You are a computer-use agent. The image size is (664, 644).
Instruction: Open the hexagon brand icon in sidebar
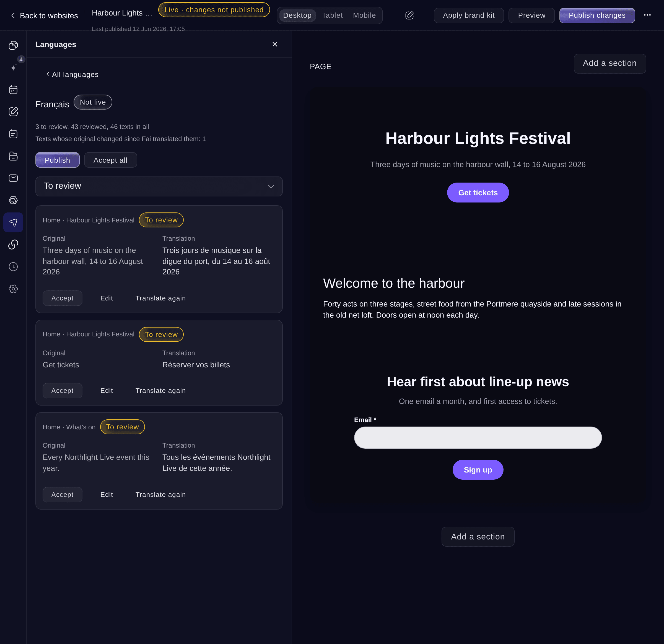point(13,200)
